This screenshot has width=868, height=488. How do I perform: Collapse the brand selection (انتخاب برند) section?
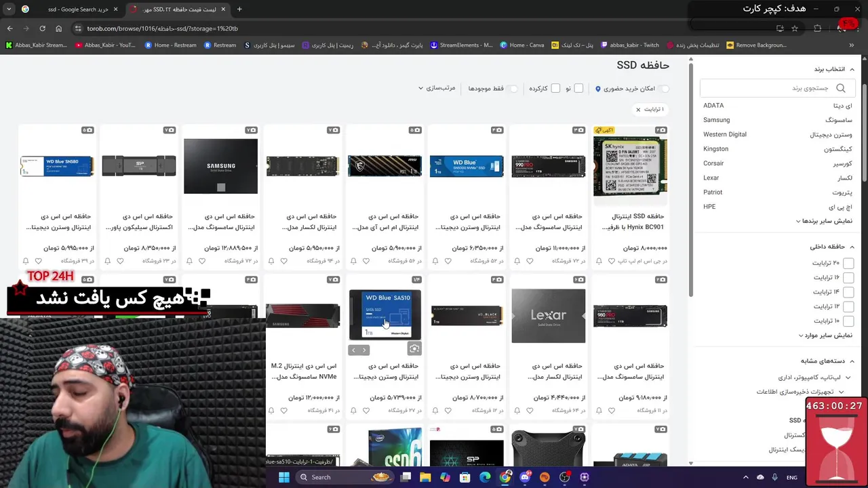point(834,69)
